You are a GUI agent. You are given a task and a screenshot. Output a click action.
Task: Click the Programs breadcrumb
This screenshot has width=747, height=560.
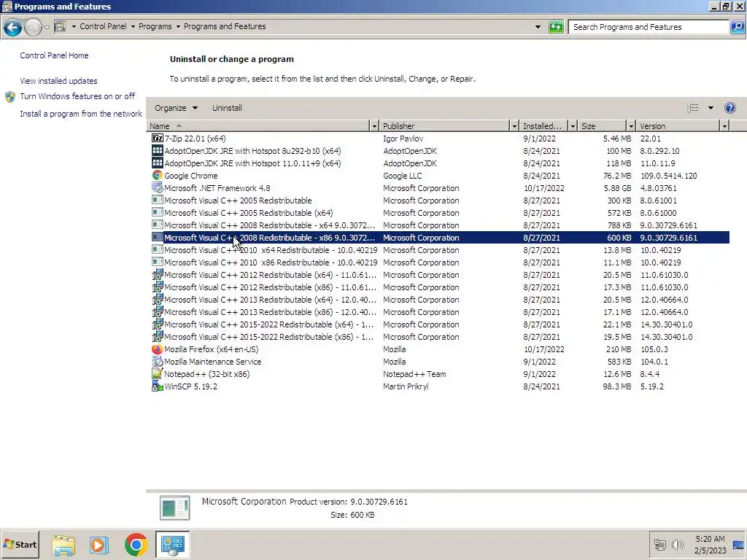(155, 26)
